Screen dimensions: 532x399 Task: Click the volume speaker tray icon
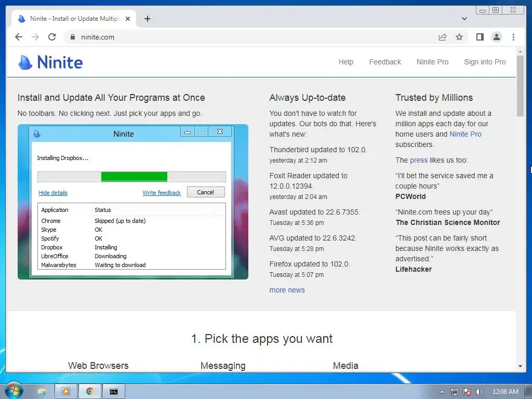coord(479,392)
